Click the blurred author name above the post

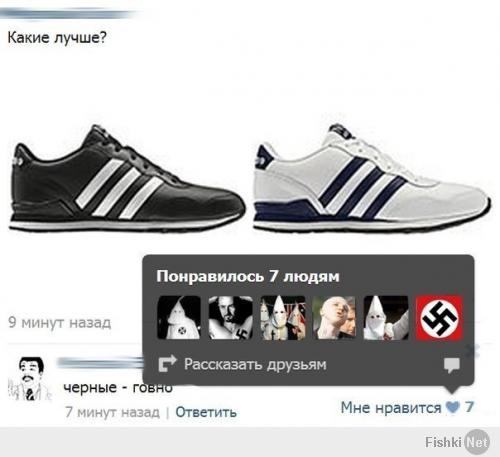(68, 15)
